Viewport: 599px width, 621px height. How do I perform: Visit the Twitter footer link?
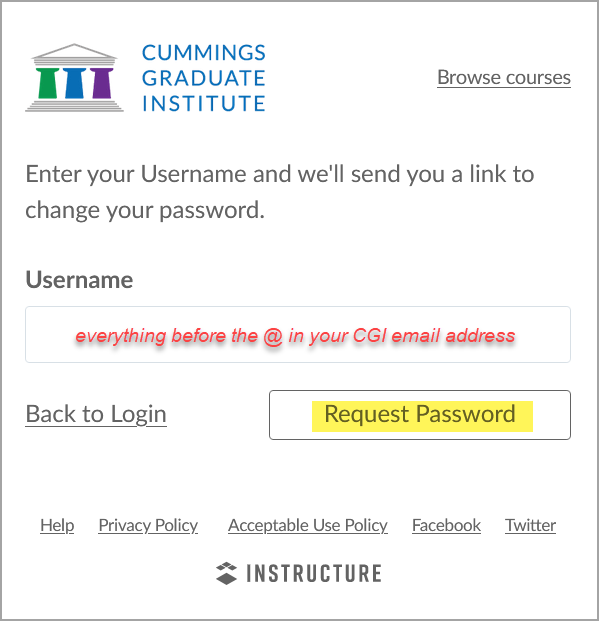(x=530, y=526)
